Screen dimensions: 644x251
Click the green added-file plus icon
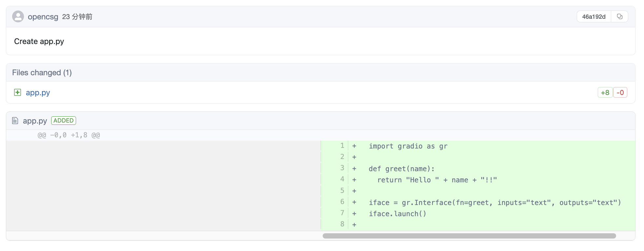pos(17,92)
